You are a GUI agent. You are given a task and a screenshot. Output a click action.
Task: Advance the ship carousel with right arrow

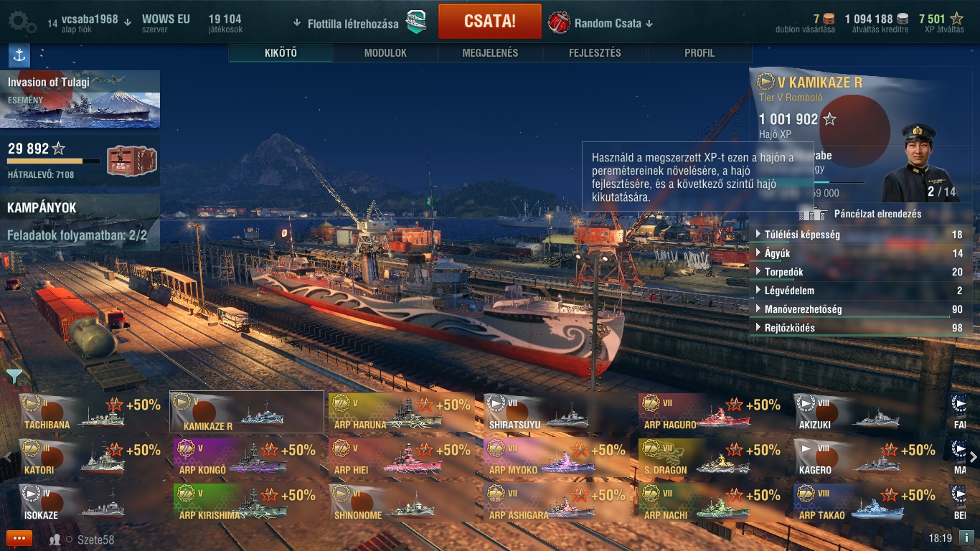point(974,456)
